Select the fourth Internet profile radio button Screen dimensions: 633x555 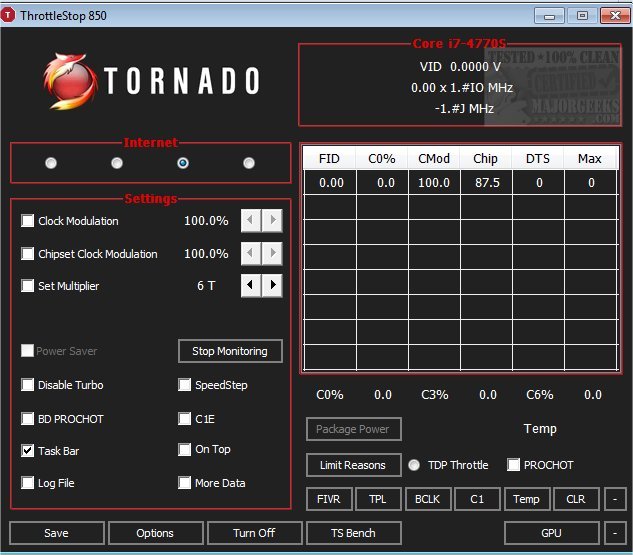pyautogui.click(x=249, y=163)
